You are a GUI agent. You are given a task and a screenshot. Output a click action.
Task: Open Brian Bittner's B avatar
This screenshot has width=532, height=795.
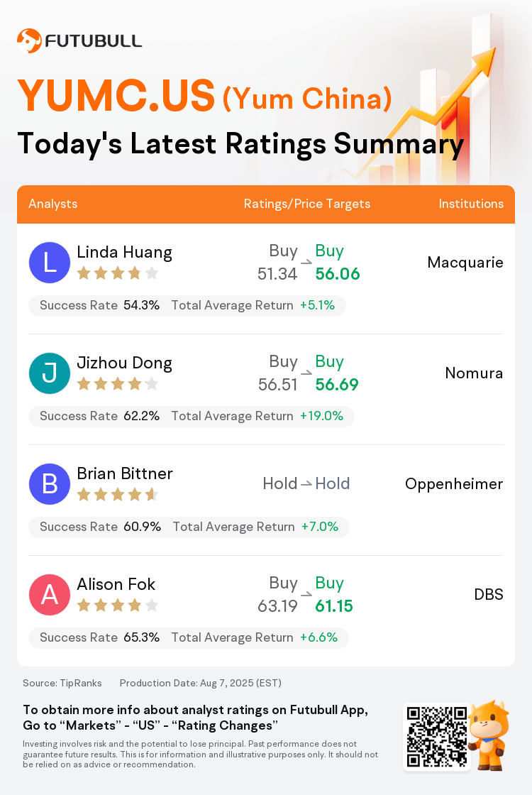tap(50, 483)
